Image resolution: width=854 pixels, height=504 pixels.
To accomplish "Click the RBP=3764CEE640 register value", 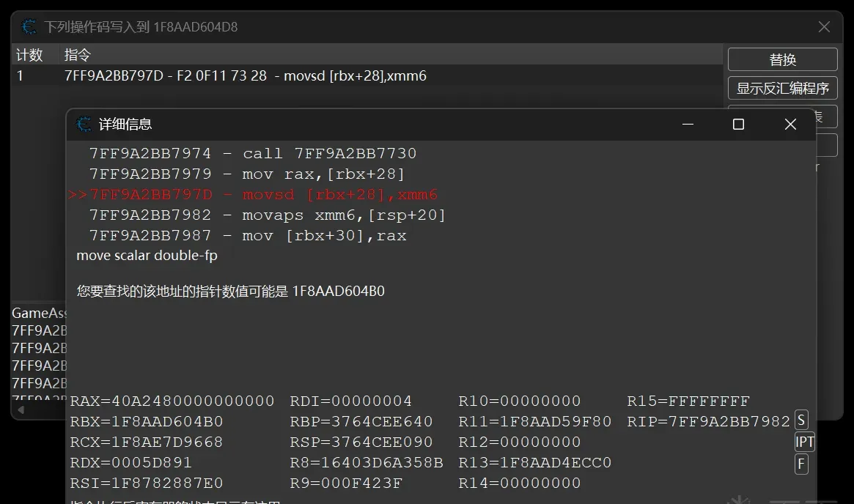I will [x=361, y=422].
